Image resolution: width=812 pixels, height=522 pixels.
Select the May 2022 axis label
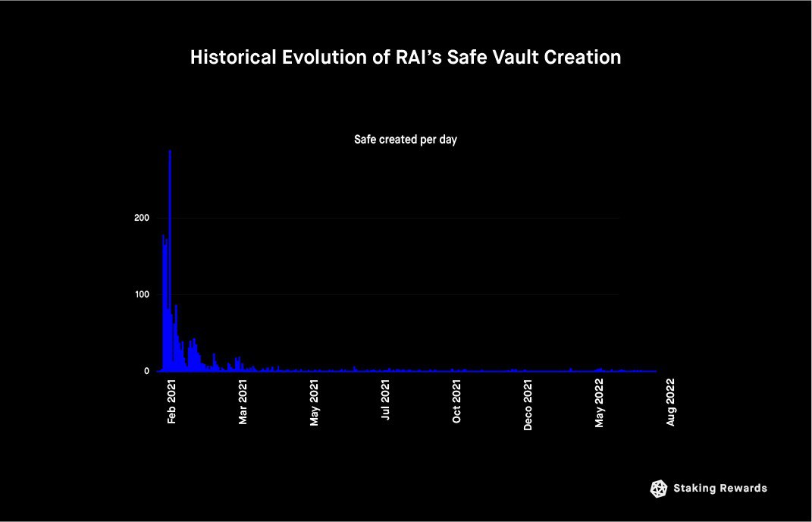[x=599, y=404]
